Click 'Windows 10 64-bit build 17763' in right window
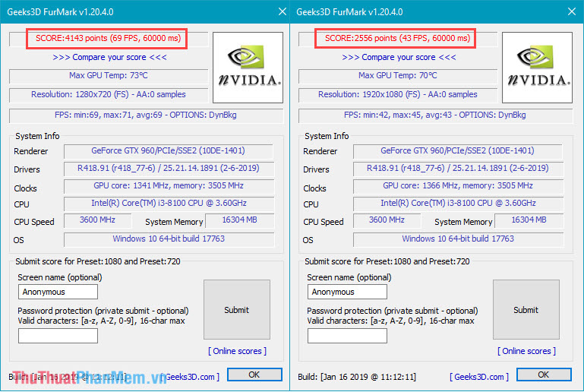This screenshot has width=584, height=392. click(x=458, y=239)
